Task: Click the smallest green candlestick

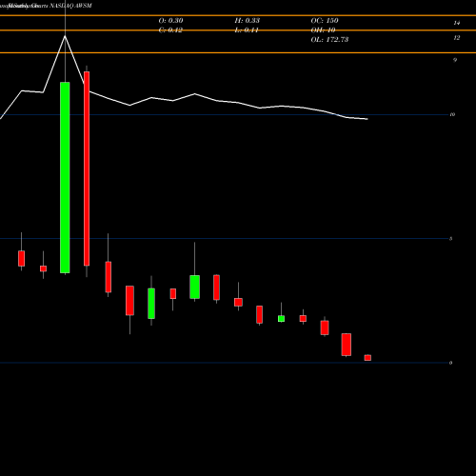Action: point(282,319)
